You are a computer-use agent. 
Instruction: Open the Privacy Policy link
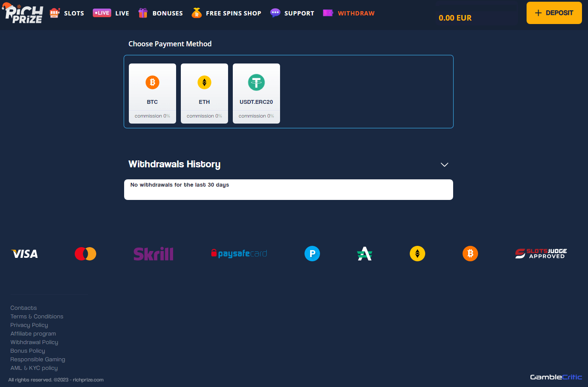[x=29, y=325]
